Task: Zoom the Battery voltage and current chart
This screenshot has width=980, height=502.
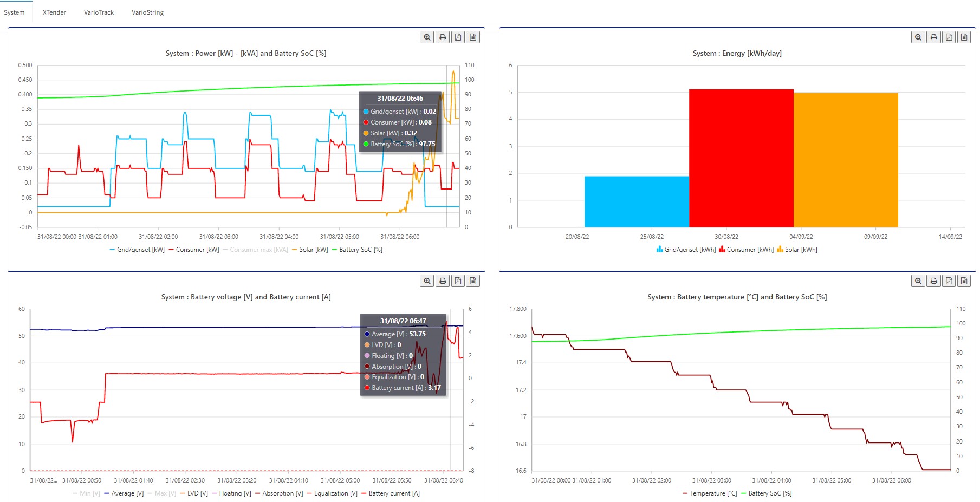Action: coord(427,281)
